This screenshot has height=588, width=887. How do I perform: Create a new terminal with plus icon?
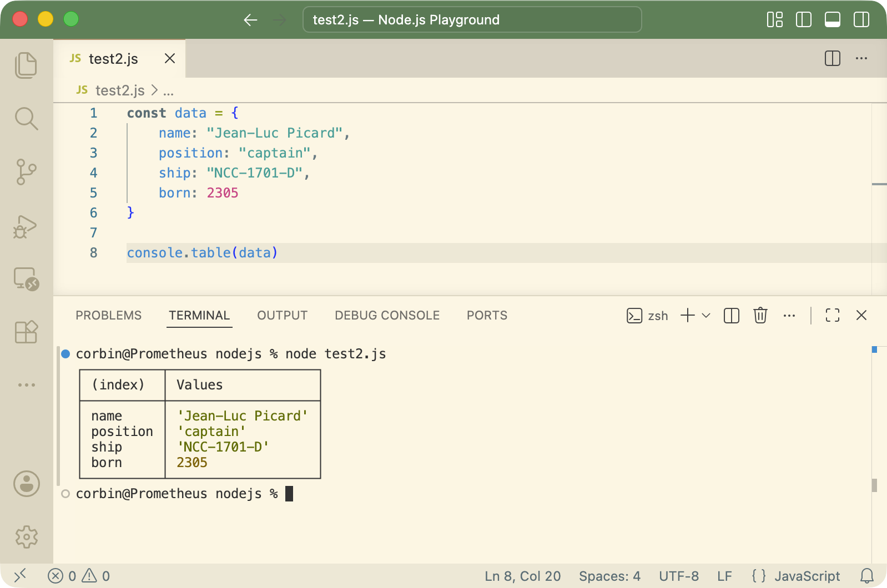click(x=688, y=315)
